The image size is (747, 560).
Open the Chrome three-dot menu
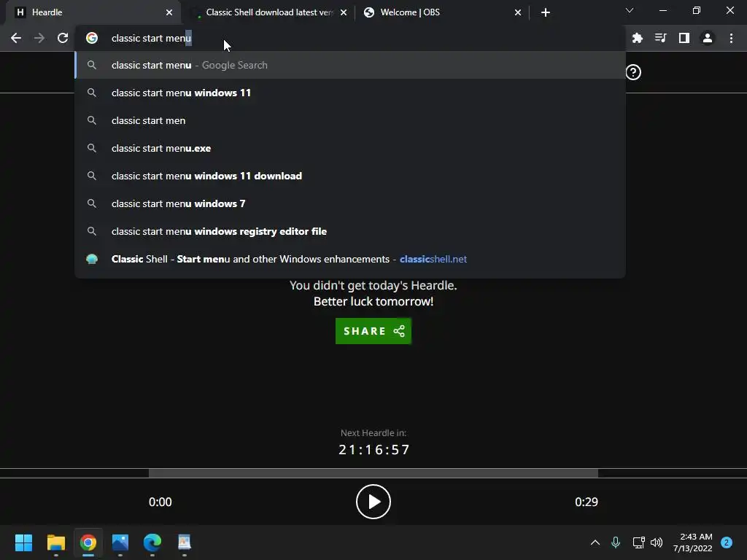pos(731,38)
